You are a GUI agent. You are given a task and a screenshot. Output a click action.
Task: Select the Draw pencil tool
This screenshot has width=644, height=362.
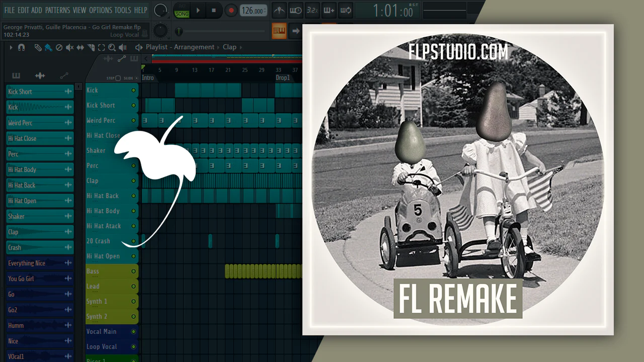38,47
